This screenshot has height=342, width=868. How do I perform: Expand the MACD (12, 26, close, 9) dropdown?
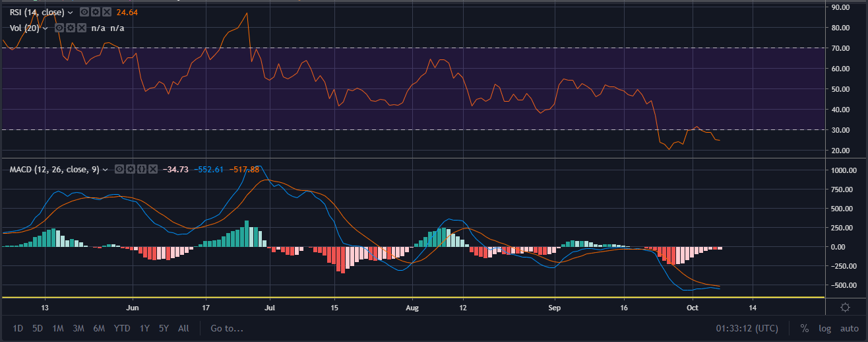[105, 170]
